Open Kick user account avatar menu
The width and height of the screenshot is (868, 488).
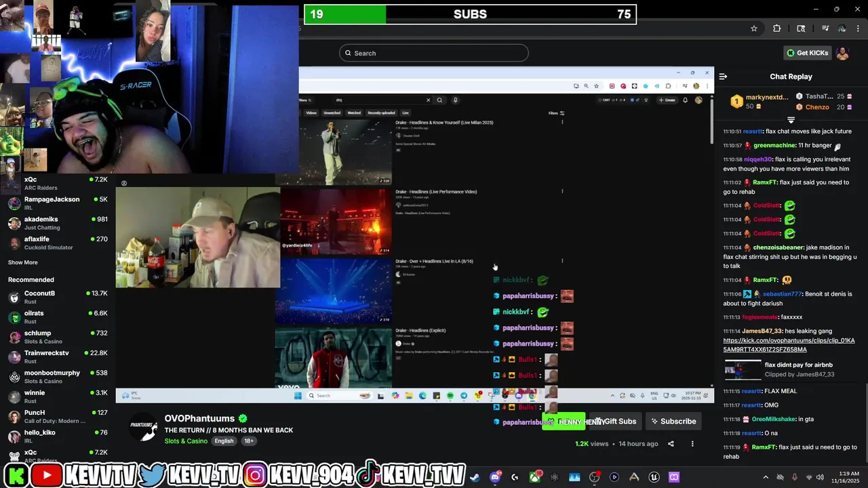(x=843, y=53)
